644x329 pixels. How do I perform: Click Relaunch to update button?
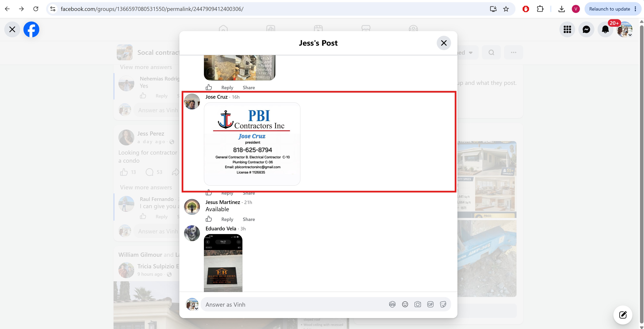tap(613, 9)
